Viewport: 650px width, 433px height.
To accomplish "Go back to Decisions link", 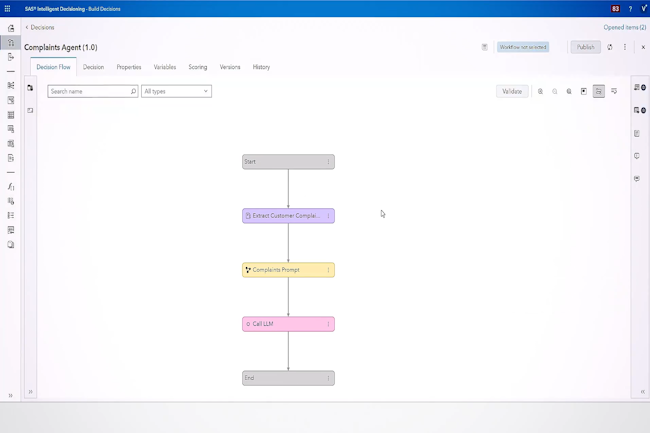I will (x=41, y=28).
